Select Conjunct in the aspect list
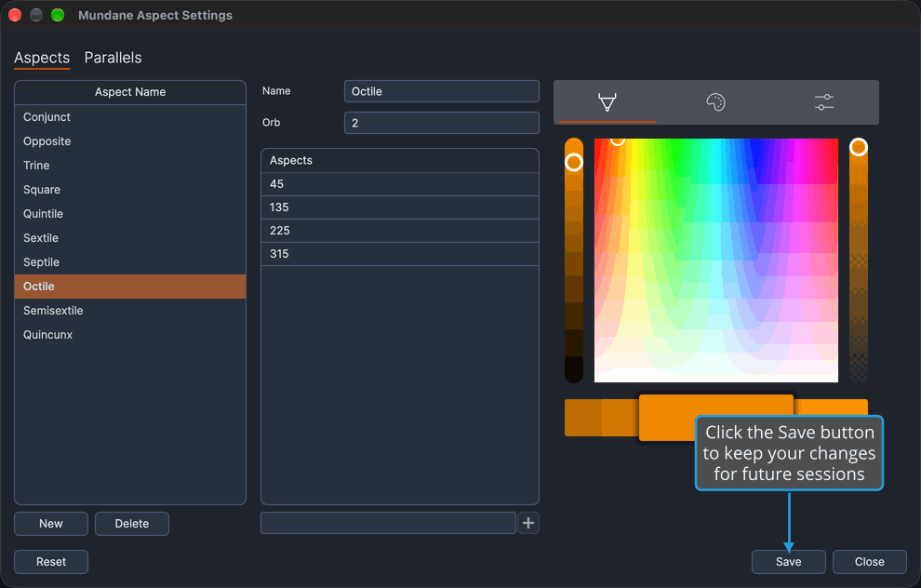This screenshot has width=921, height=588. pyautogui.click(x=130, y=117)
